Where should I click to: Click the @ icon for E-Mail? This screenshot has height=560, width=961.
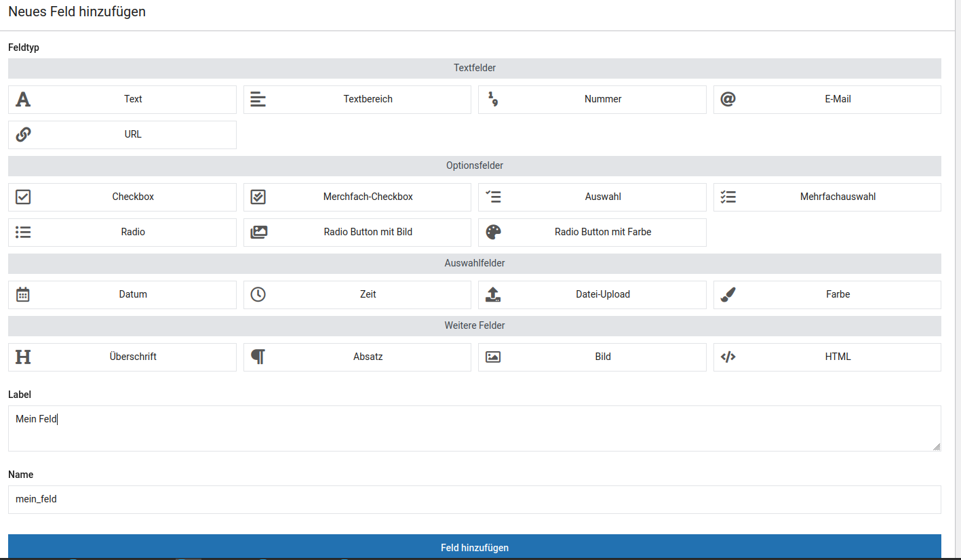(x=728, y=100)
